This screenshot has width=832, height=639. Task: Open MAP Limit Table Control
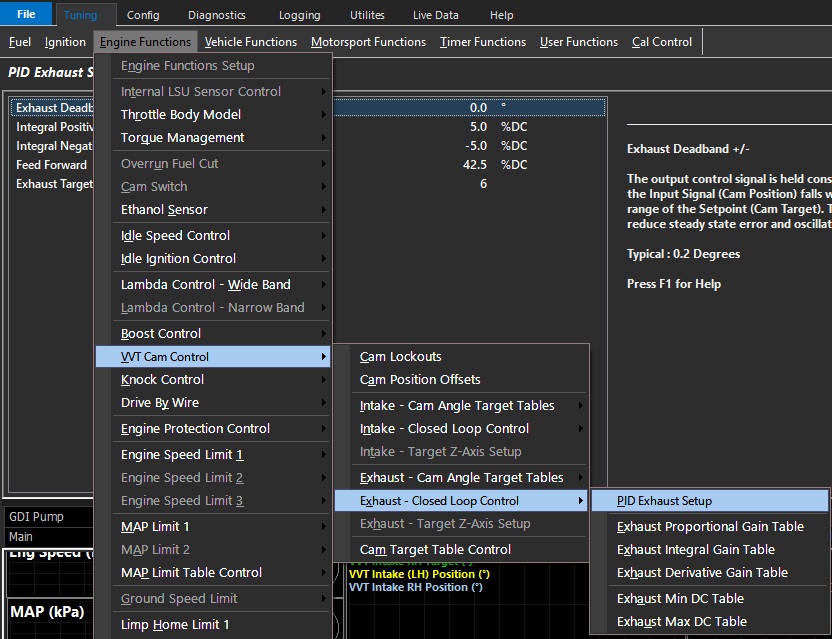[x=213, y=573]
